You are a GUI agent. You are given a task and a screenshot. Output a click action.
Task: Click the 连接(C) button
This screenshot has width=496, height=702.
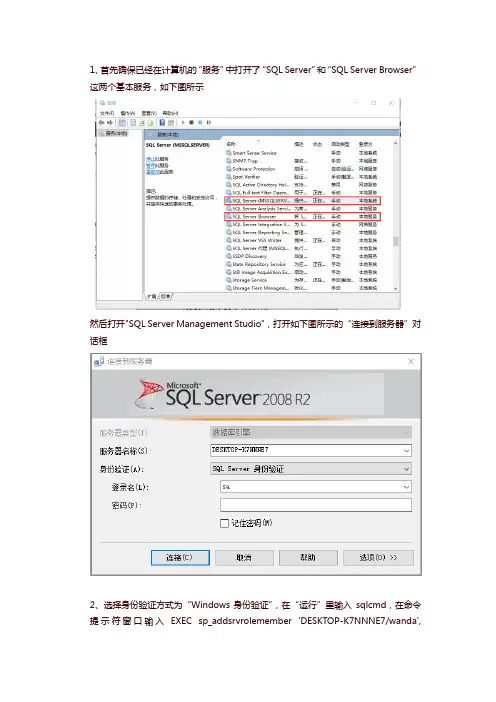pos(180,557)
